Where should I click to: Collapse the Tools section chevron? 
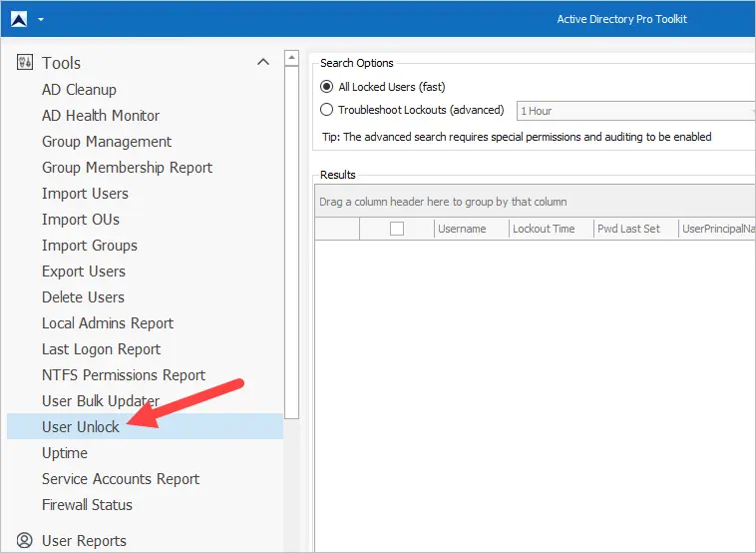tap(263, 62)
